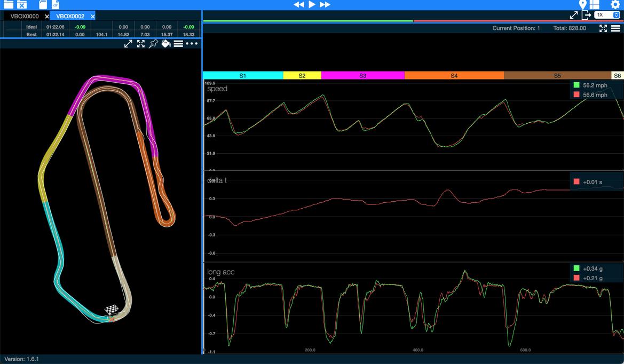Image resolution: width=624 pixels, height=364 pixels.
Task: Open settings with the gear icon
Action: click(615, 5)
